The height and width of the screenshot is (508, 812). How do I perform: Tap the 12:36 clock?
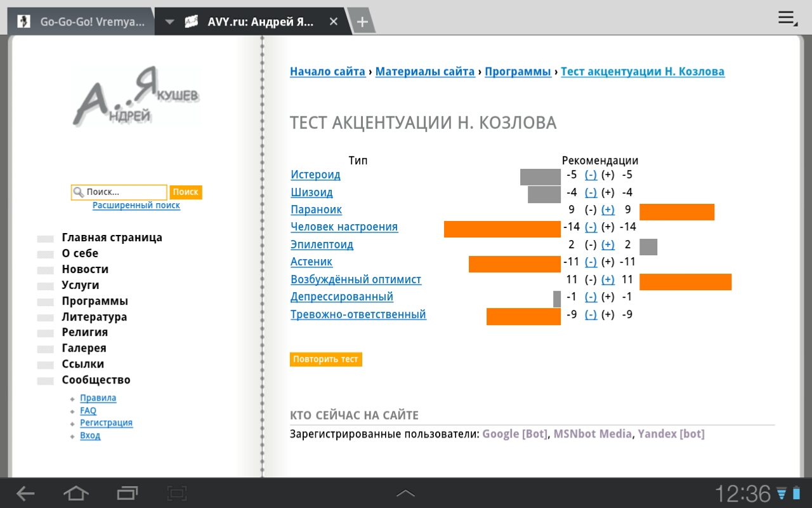click(x=743, y=493)
